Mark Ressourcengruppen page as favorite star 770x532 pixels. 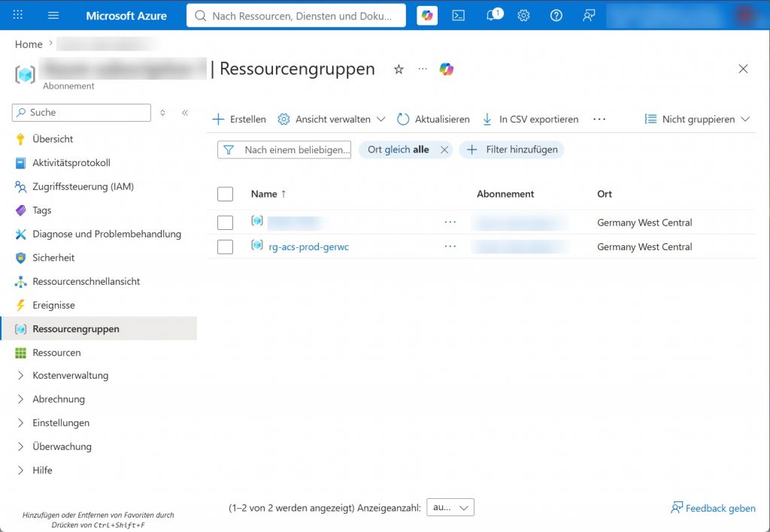399,69
